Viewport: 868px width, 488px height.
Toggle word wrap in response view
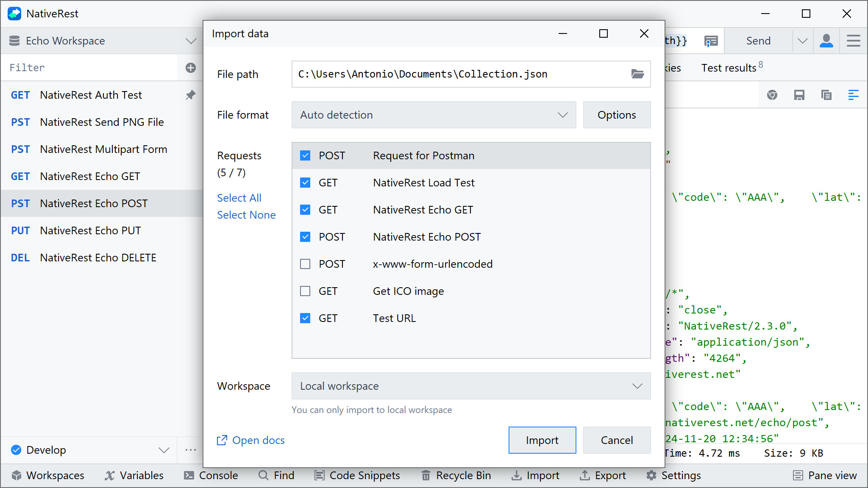854,95
